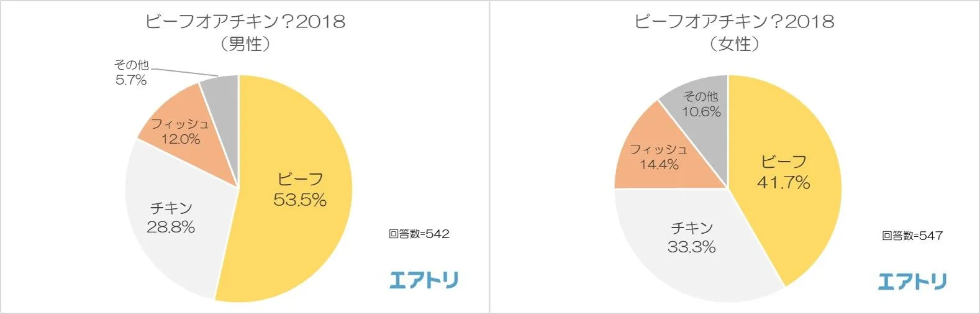Screen dimensions: 980x314
Task: Click the エアトリ logo under men's chart
Action: pyautogui.click(x=424, y=280)
